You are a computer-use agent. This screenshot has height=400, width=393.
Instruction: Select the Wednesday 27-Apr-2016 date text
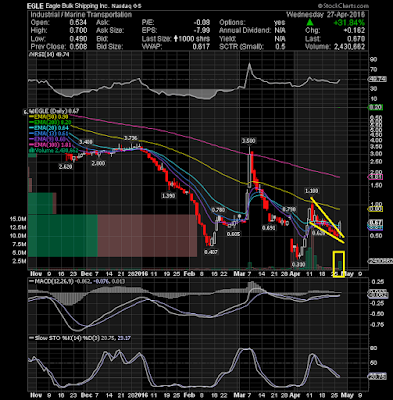coord(326,14)
